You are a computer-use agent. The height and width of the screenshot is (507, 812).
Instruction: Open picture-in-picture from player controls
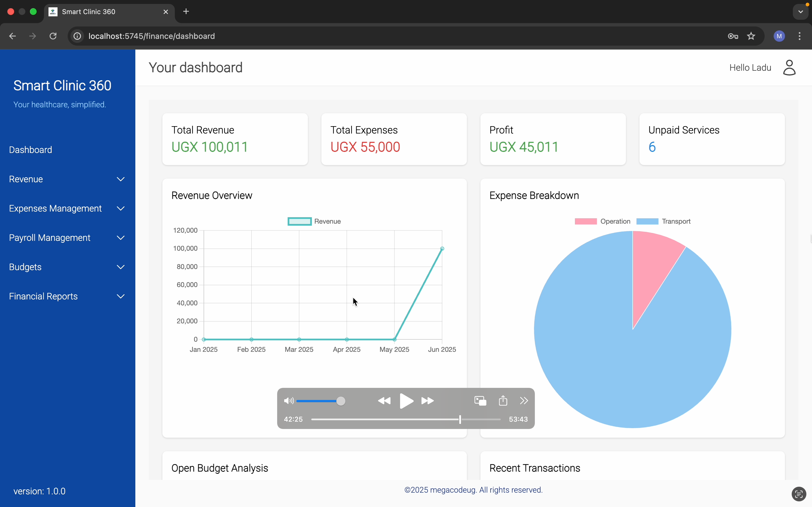480,401
